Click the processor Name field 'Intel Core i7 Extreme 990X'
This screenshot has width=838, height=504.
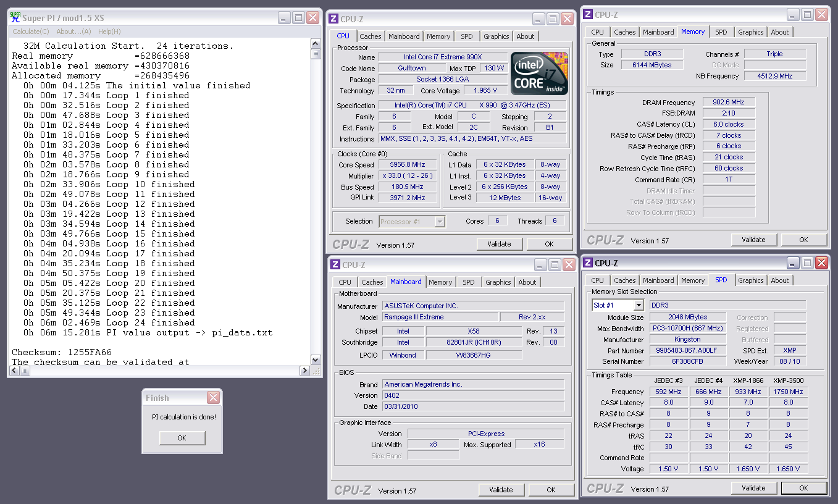(x=443, y=57)
